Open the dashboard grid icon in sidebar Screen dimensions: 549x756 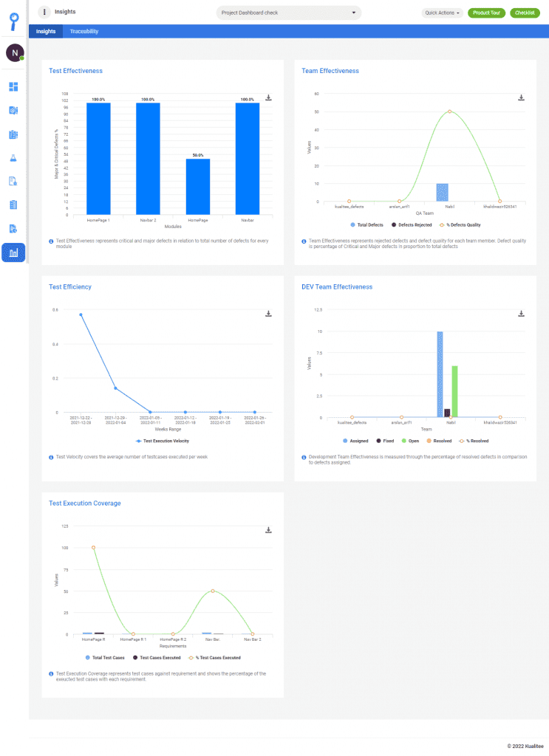[14, 87]
